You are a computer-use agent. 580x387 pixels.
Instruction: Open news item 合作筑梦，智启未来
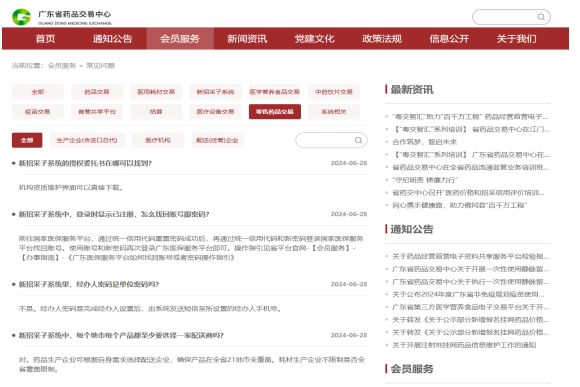(x=424, y=142)
